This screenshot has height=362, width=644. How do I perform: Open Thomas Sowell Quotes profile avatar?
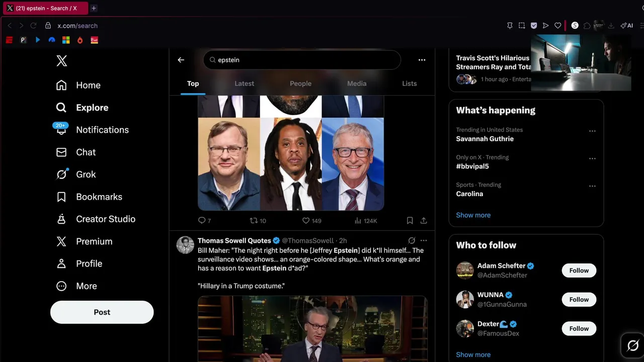click(185, 245)
